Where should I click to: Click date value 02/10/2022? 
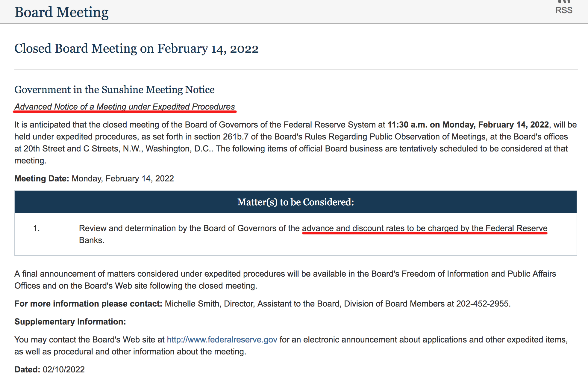coord(64,369)
